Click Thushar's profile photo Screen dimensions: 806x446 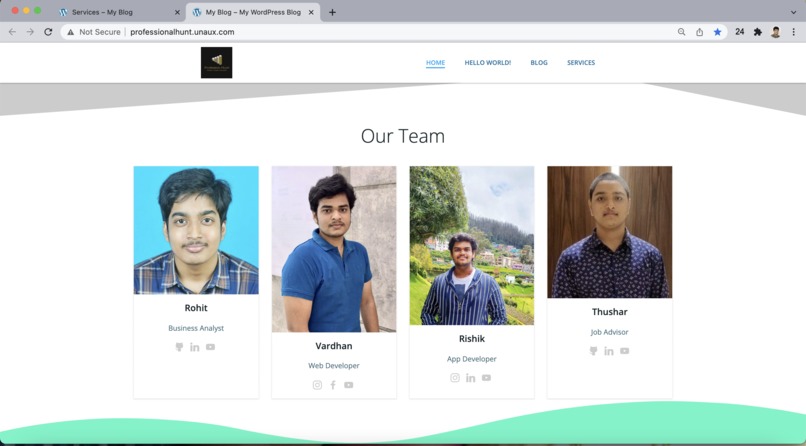(x=609, y=232)
